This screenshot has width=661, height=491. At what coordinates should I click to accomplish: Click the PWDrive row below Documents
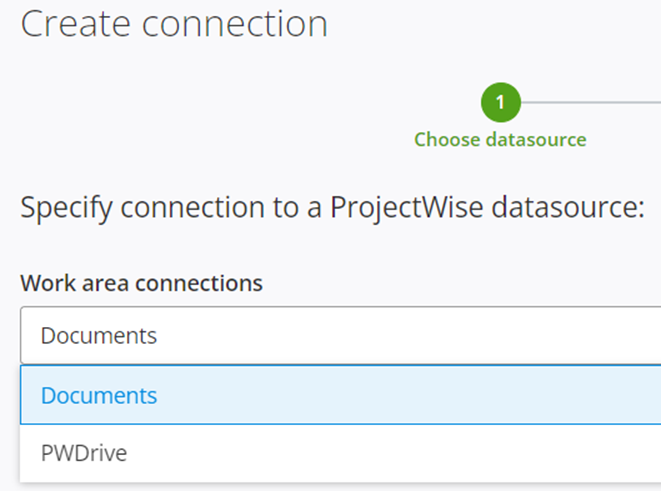pyautogui.click(x=341, y=453)
